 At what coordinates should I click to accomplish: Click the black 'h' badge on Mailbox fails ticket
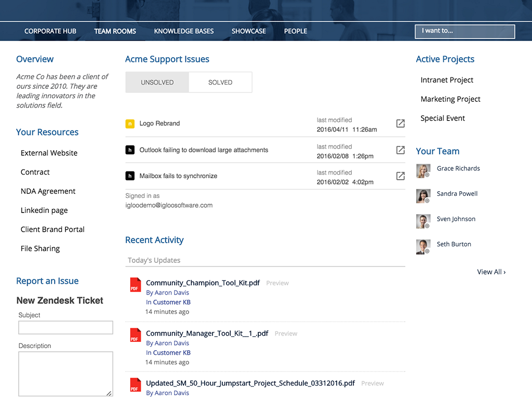(129, 176)
